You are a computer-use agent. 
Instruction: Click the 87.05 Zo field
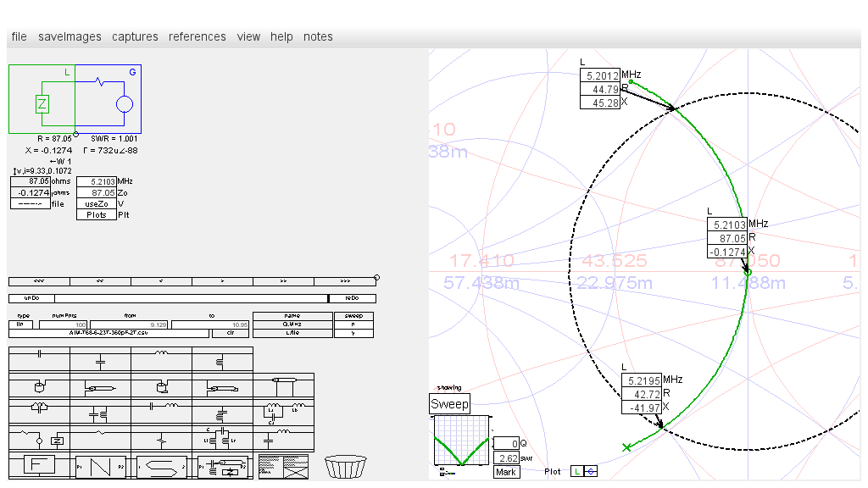[97, 192]
